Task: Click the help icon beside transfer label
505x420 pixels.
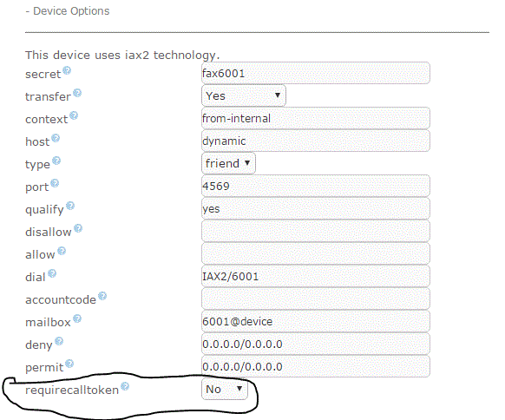Action: (77, 93)
